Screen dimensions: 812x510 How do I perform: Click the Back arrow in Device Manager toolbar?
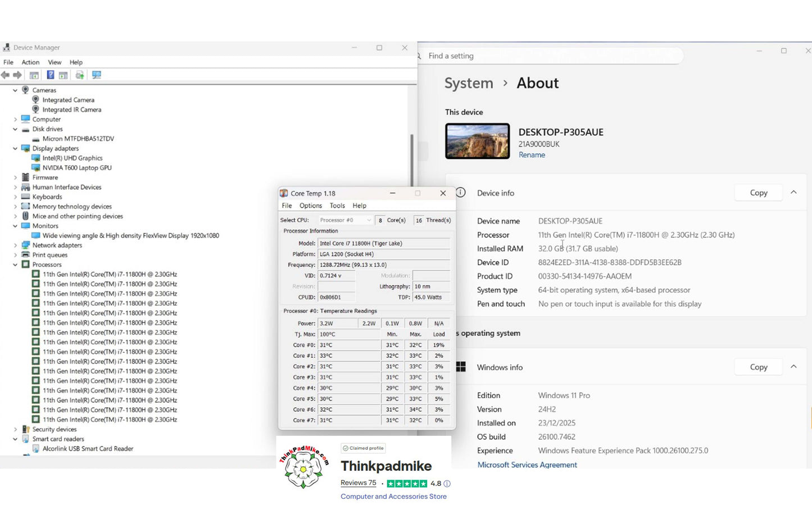pyautogui.click(x=6, y=75)
